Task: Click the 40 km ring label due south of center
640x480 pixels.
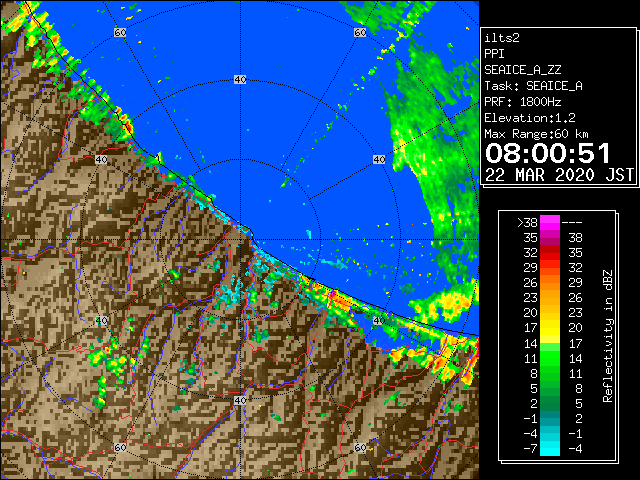Action: coord(240,400)
